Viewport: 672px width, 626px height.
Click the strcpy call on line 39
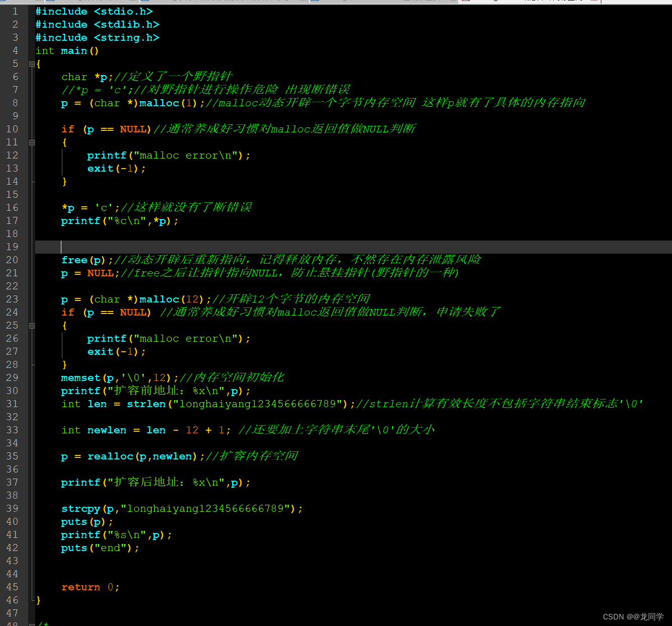(x=182, y=508)
